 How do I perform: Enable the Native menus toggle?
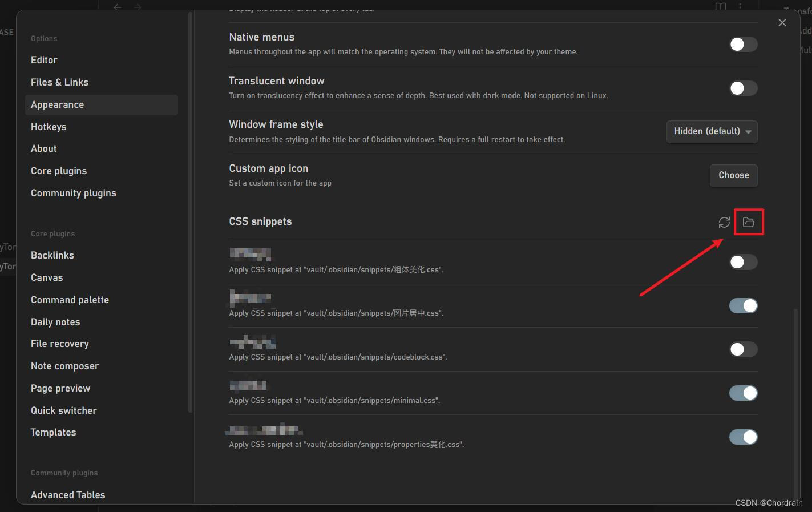[x=742, y=44]
